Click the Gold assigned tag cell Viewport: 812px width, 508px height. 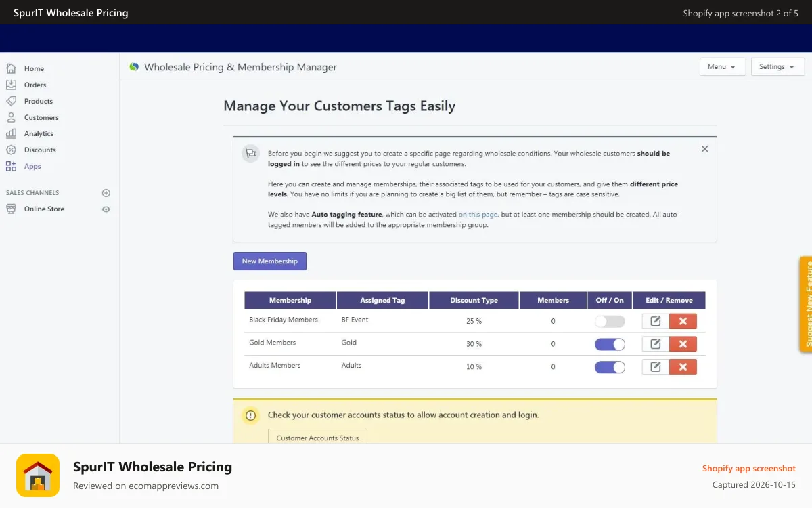pyautogui.click(x=348, y=342)
